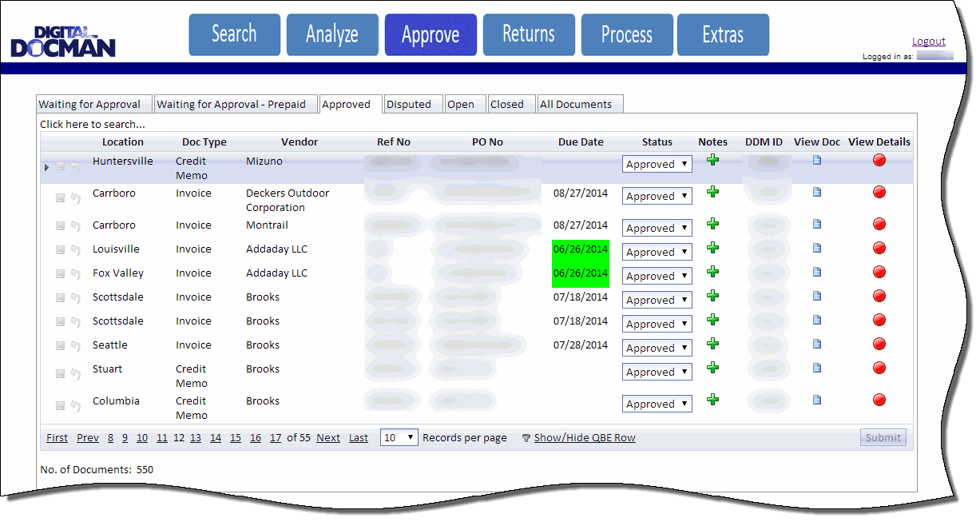The width and height of the screenshot is (980, 522).
Task: Open details for the Seattle invoice
Action: (x=879, y=344)
